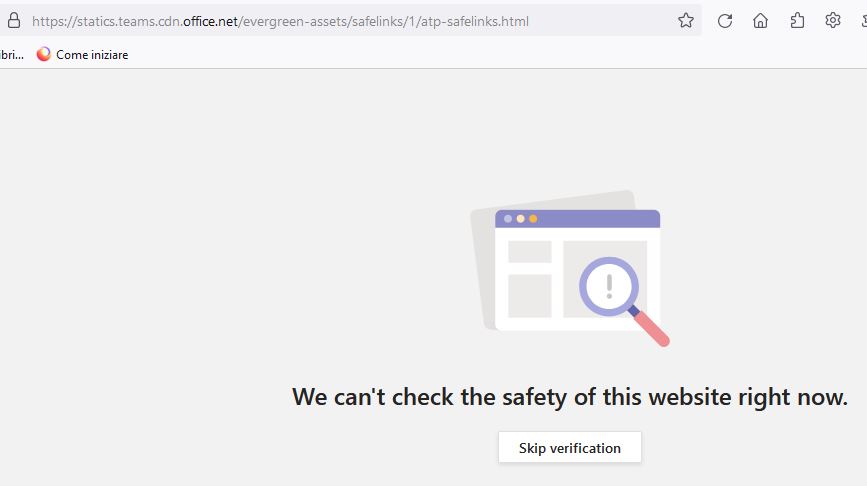Click the office.net domain in the URL
Viewport: 867px width, 486px height.
210,22
